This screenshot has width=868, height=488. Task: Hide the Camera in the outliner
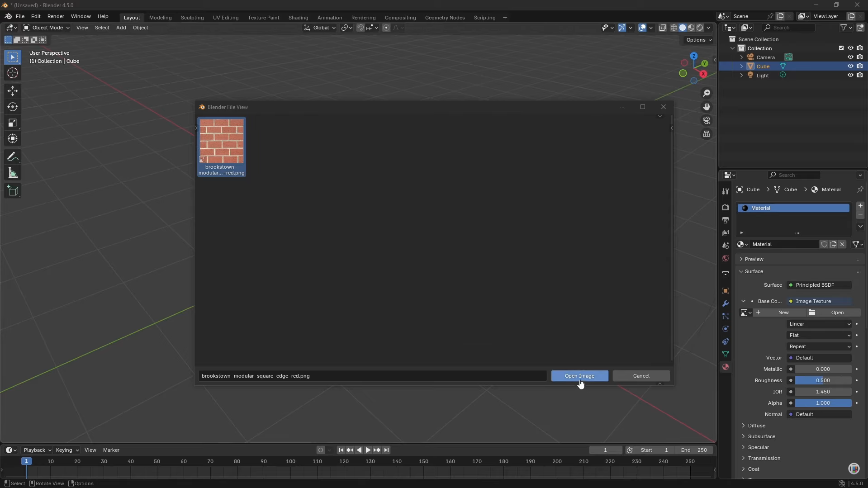point(850,57)
